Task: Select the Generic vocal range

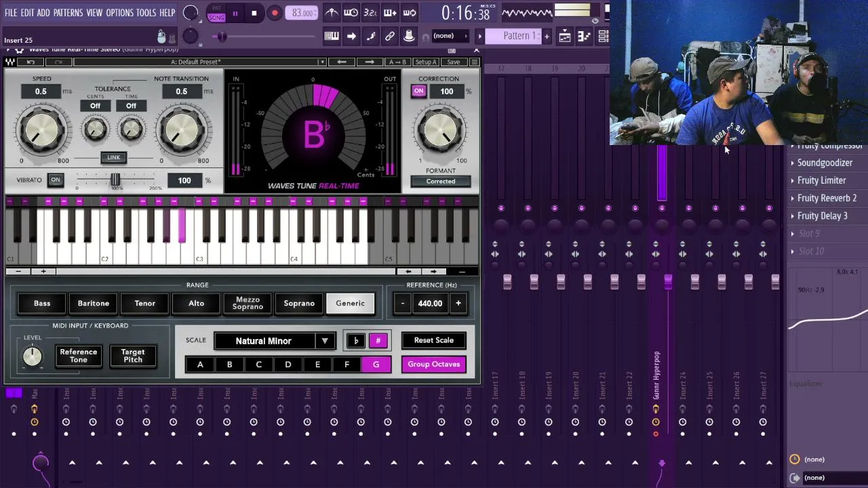Action: tap(351, 303)
